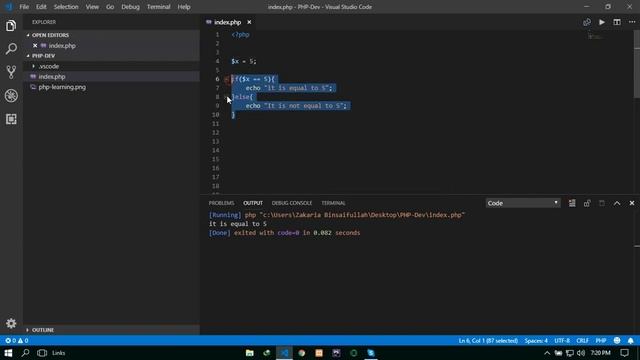Open the Extensions view in activity bar
640x360 pixels.
coord(11,119)
